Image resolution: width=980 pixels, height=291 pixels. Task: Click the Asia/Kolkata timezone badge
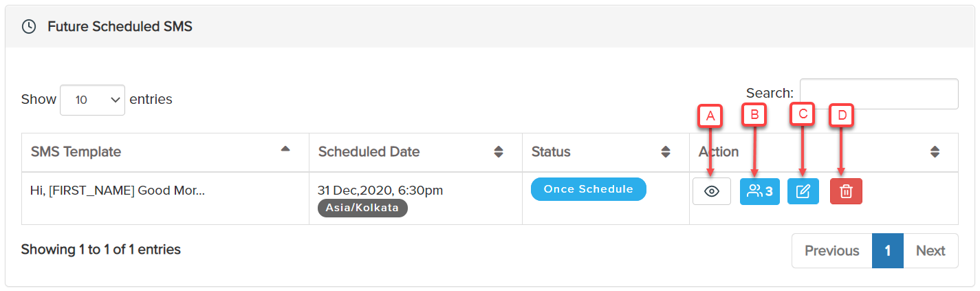point(362,208)
